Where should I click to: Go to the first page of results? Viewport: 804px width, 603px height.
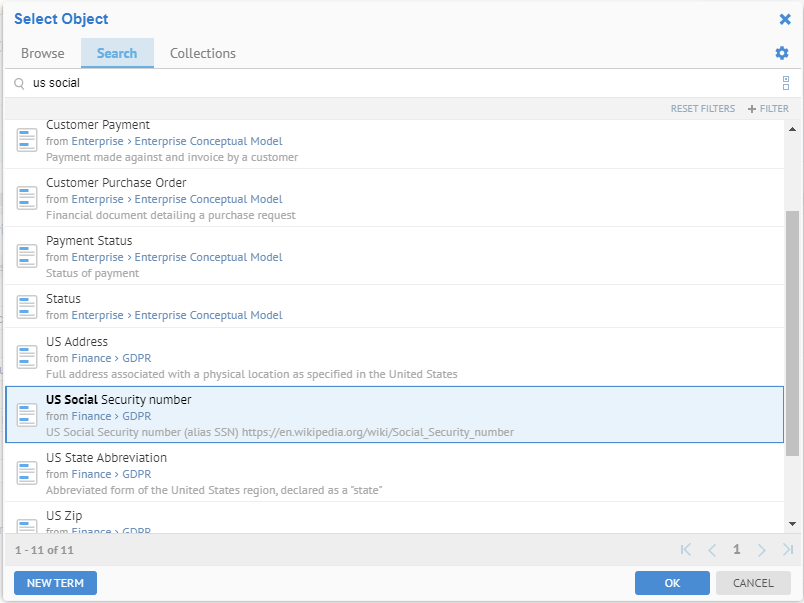[x=686, y=550]
